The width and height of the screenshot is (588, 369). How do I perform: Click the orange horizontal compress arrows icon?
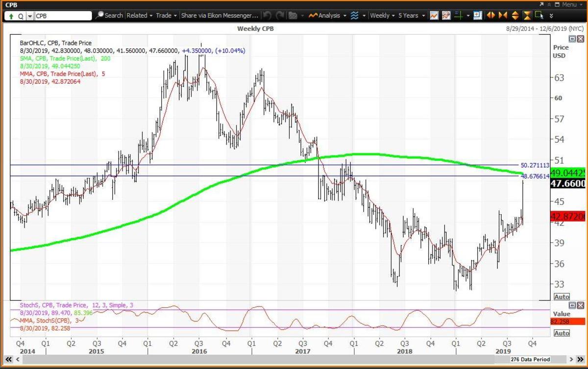[x=503, y=16]
